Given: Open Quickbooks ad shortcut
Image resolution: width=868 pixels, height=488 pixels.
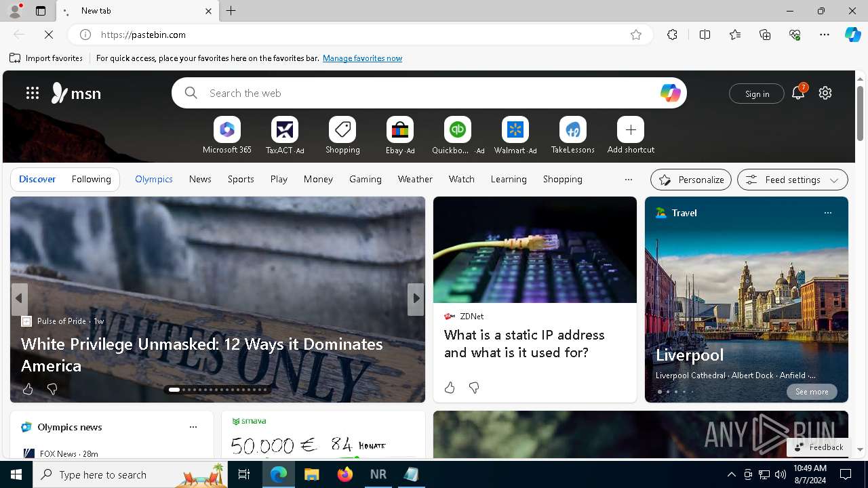Looking at the screenshot, I should pyautogui.click(x=458, y=136).
